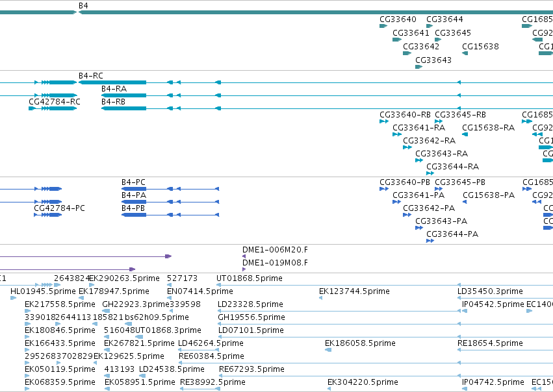
Task: Click the RE67293.5prime EST label
Action: coord(252,369)
